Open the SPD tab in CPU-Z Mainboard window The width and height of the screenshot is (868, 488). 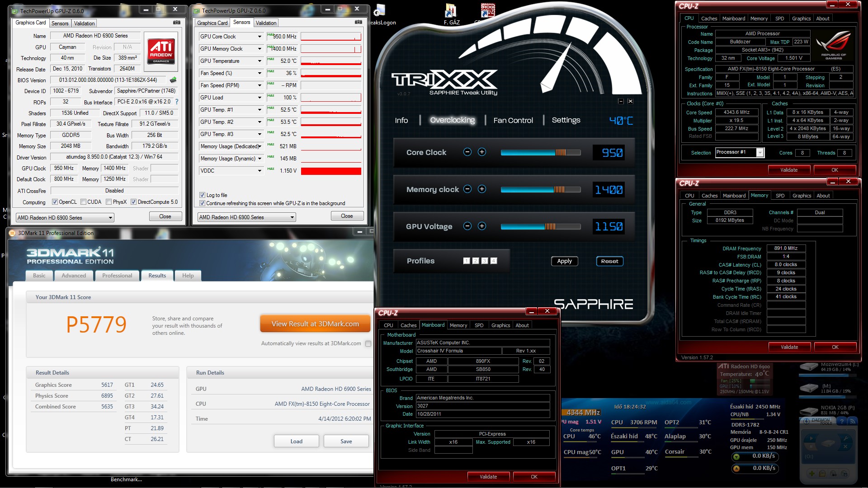[x=479, y=325]
